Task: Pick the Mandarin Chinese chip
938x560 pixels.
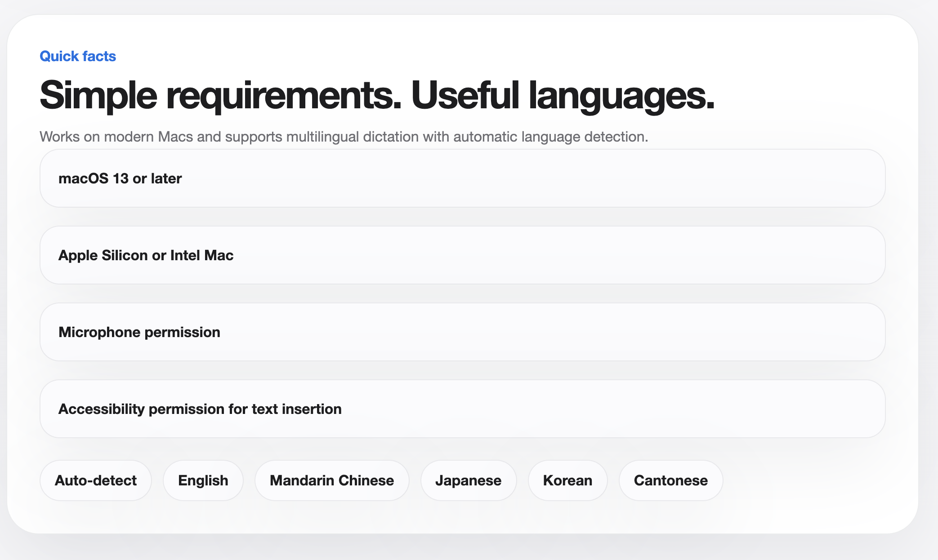Action: (332, 480)
